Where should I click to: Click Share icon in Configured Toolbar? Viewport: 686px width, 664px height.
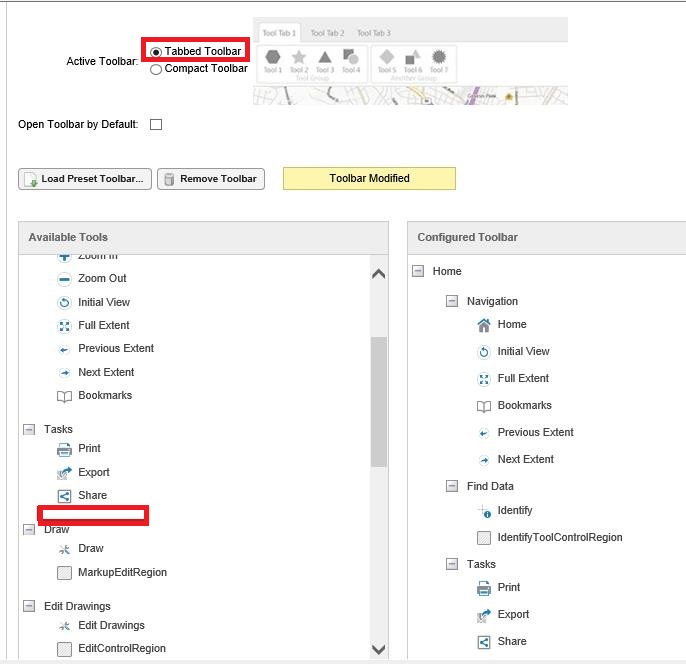[x=484, y=642]
